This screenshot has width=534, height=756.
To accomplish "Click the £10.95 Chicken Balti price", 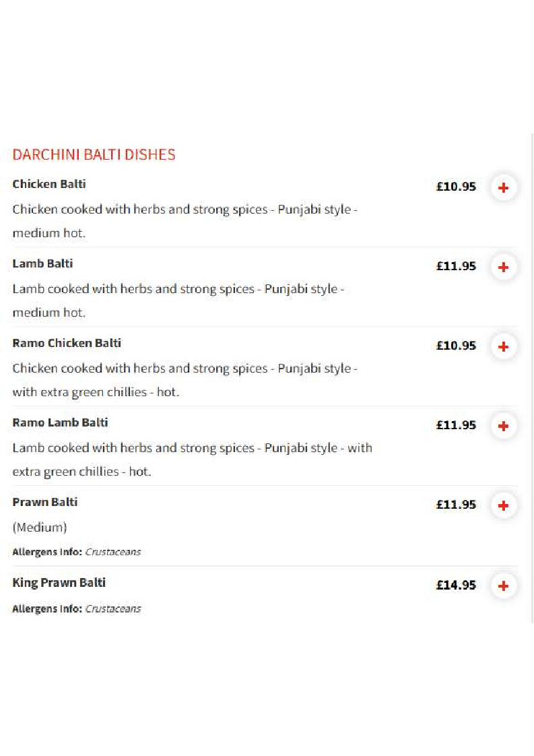I will pos(456,187).
